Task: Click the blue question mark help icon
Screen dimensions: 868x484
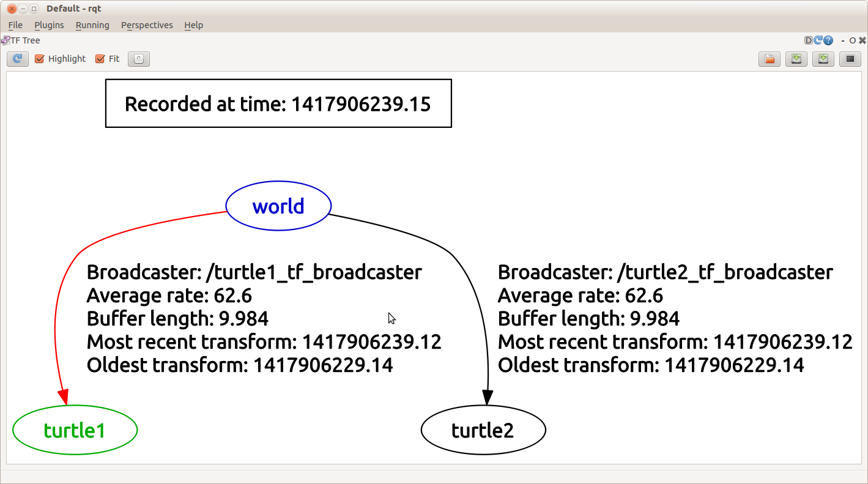Action: [x=828, y=40]
